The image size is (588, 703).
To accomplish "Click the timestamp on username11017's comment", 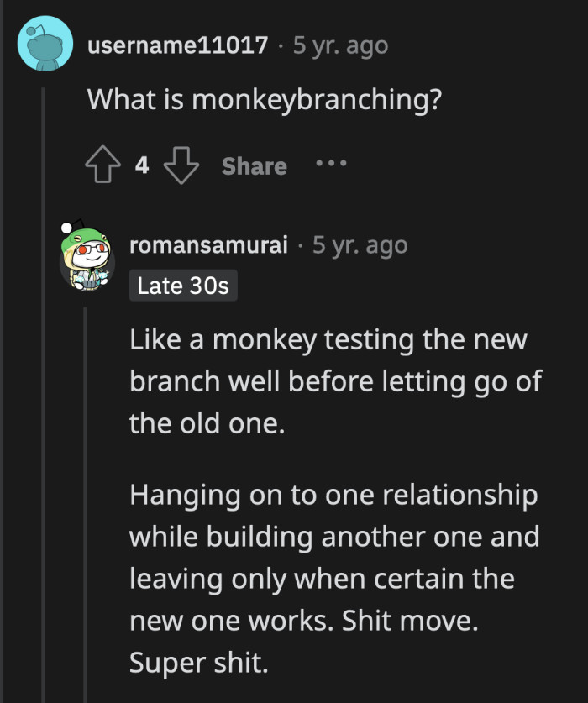I will [340, 45].
